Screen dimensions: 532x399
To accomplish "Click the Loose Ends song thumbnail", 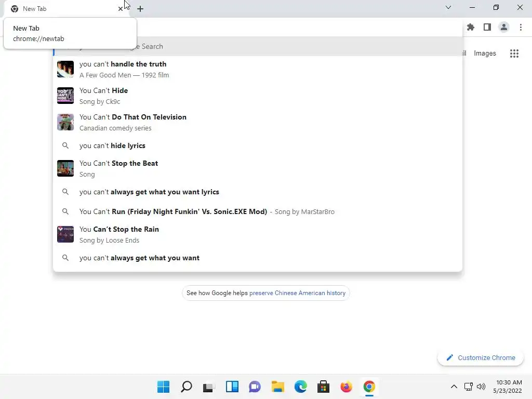I will (65, 234).
